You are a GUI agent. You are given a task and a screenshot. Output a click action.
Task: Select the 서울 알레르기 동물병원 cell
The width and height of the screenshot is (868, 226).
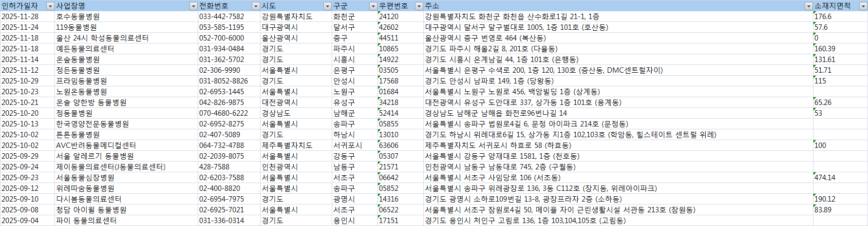click(x=126, y=156)
